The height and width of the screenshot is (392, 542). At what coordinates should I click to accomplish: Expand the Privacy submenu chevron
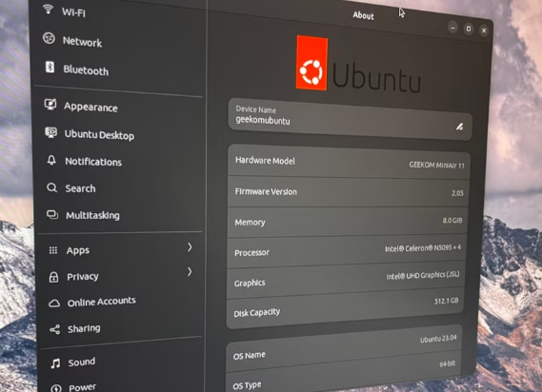pyautogui.click(x=190, y=272)
